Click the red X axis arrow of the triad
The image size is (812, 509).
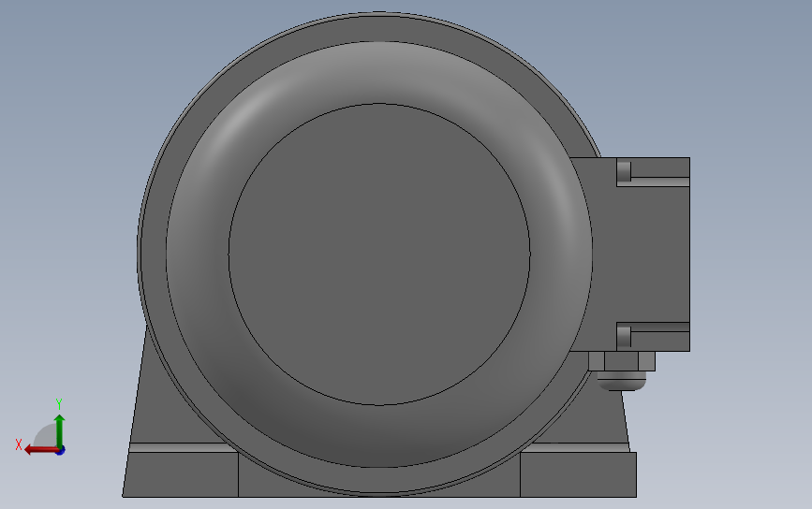click(x=40, y=450)
